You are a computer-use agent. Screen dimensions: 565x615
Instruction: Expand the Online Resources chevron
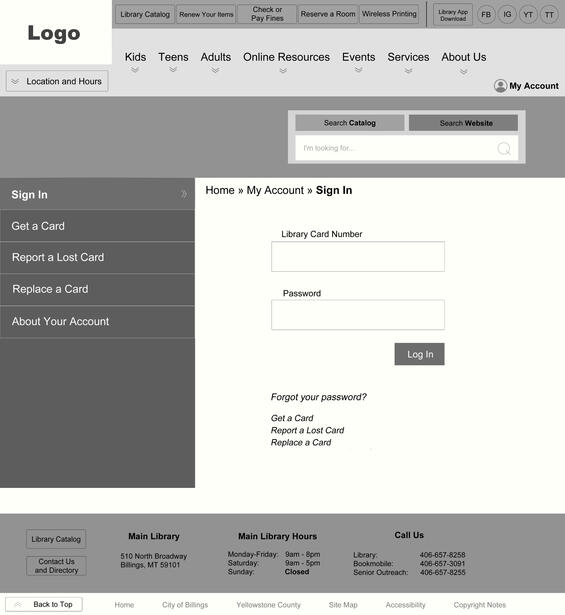pyautogui.click(x=283, y=71)
